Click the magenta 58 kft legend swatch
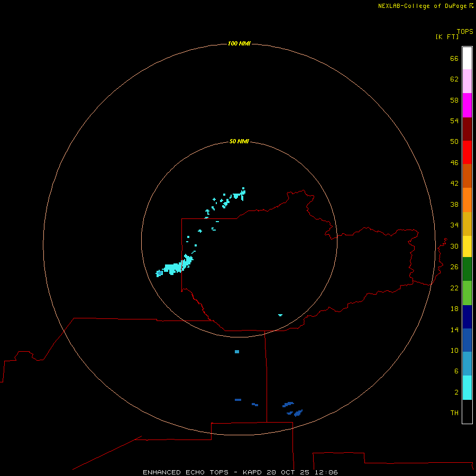The height and width of the screenshot is (476, 476). (467, 105)
